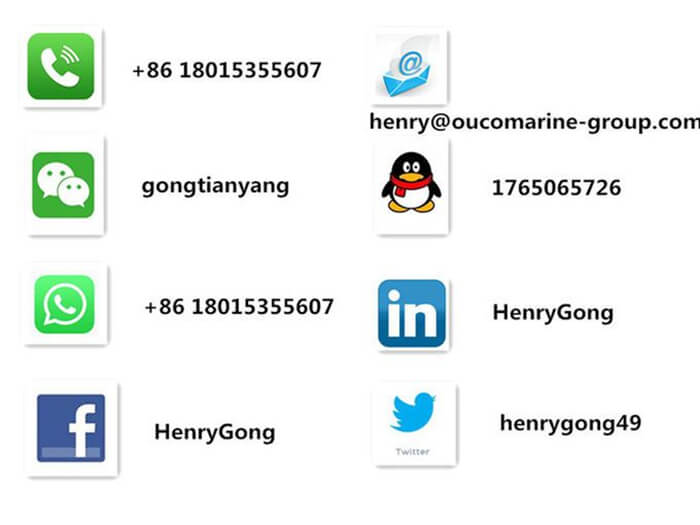Open the WhatsApp icon

(65, 304)
